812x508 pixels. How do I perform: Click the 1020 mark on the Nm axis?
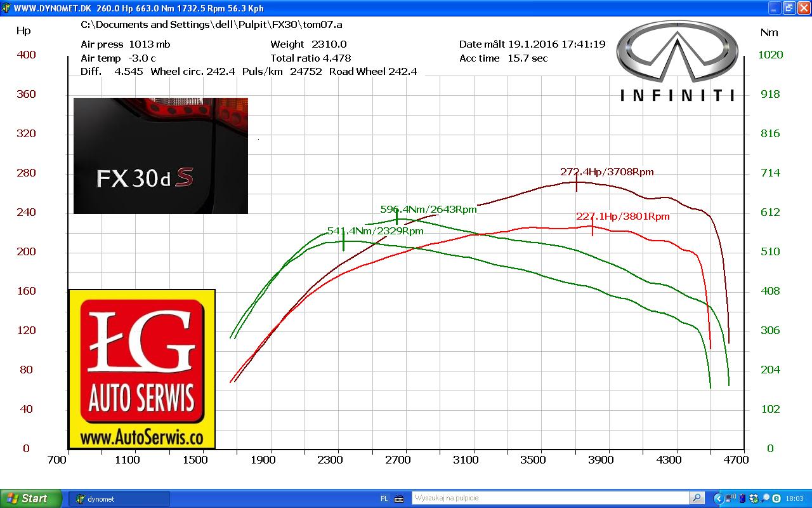click(771, 55)
